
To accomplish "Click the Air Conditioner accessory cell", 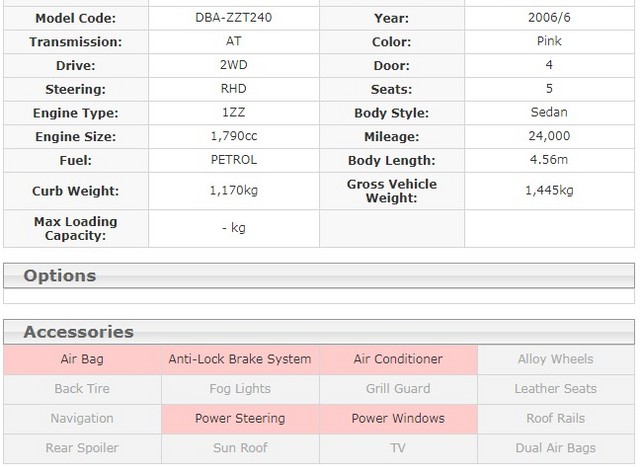I will (398, 359).
